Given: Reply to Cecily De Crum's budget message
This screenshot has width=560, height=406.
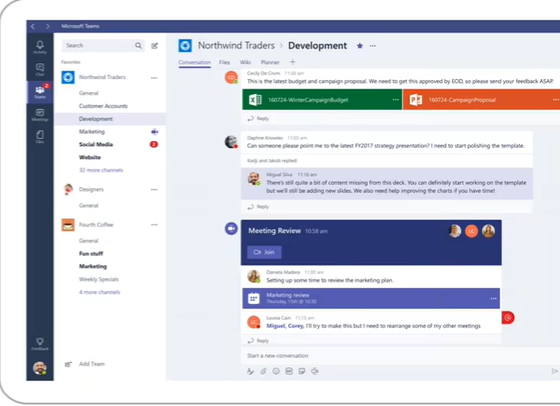Looking at the screenshot, I should (x=258, y=119).
